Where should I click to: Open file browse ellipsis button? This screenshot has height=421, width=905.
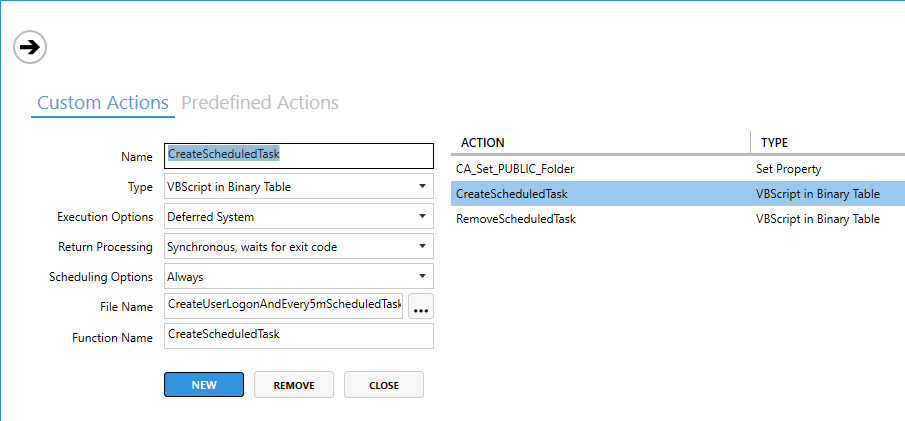pyautogui.click(x=420, y=306)
